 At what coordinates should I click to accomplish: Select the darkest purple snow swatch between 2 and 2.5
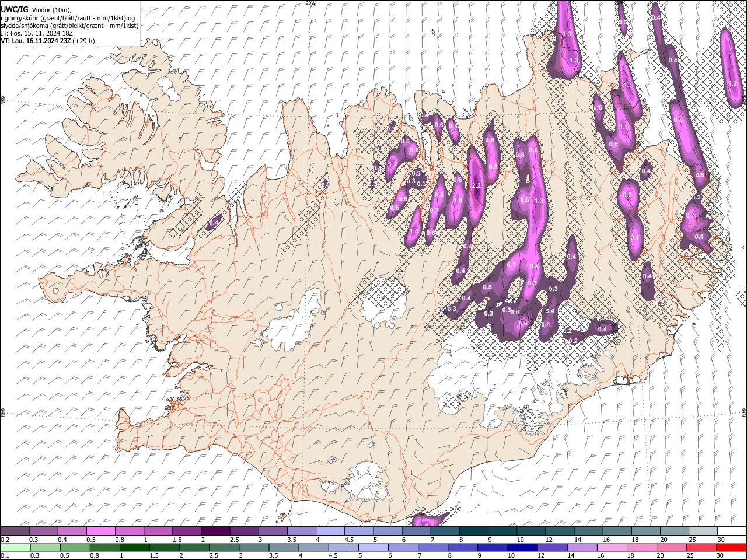point(215,531)
